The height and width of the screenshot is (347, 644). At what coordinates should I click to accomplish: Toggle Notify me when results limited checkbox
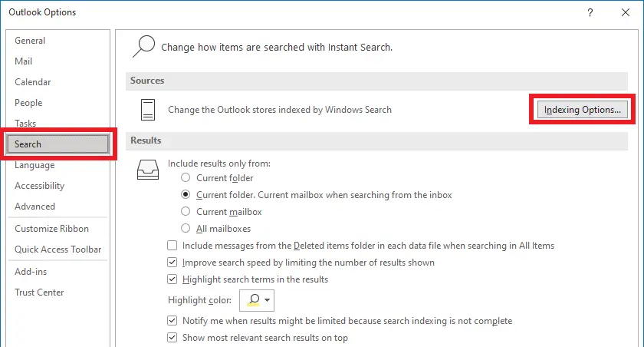coord(172,321)
